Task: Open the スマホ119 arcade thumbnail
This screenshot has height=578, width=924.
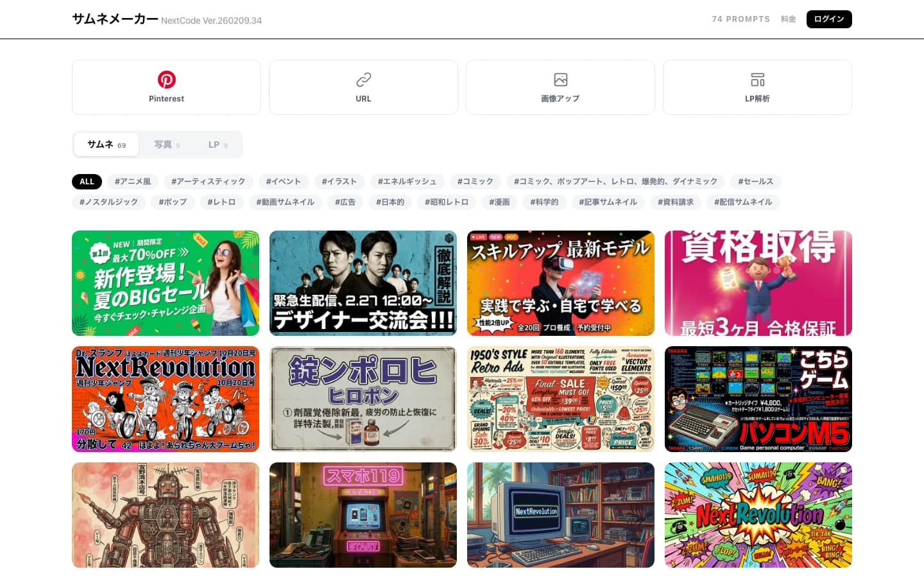Action: 363,515
